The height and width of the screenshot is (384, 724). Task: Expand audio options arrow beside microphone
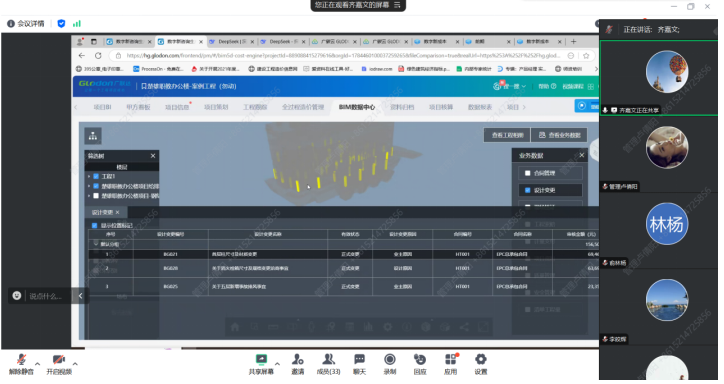[37, 364]
